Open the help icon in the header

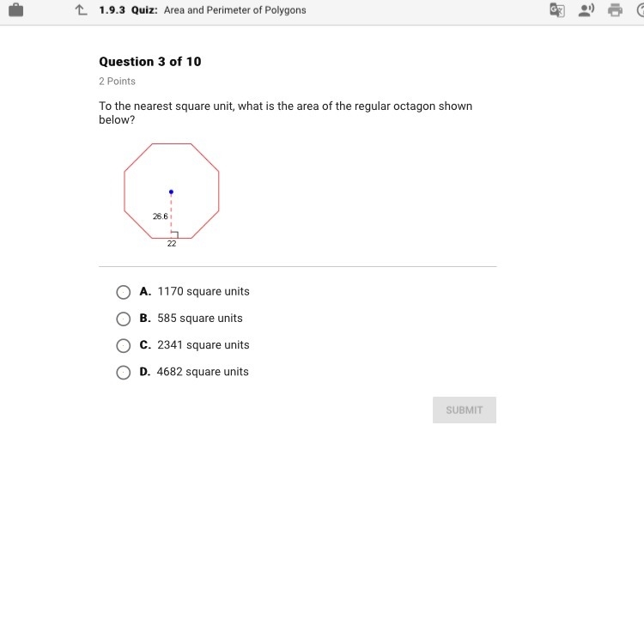click(641, 9)
